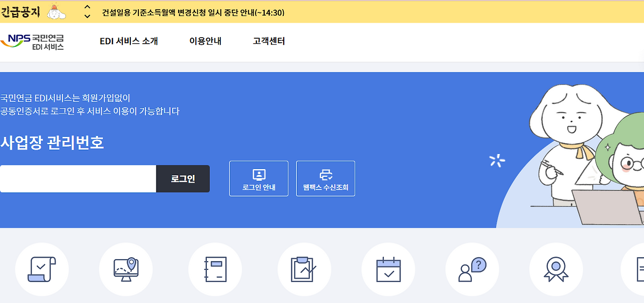The image size is (644, 303).
Task: Open the 로그인 안내 guide
Action: 259,178
